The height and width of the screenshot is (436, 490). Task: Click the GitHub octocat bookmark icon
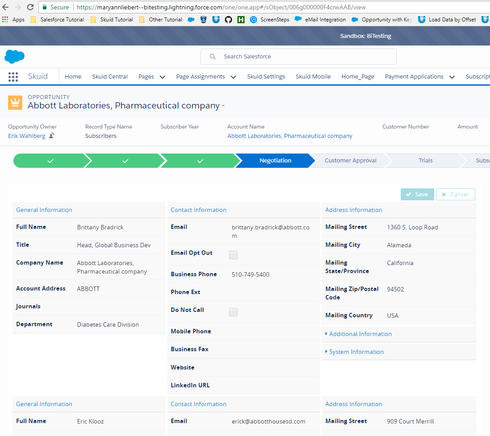coord(228,20)
